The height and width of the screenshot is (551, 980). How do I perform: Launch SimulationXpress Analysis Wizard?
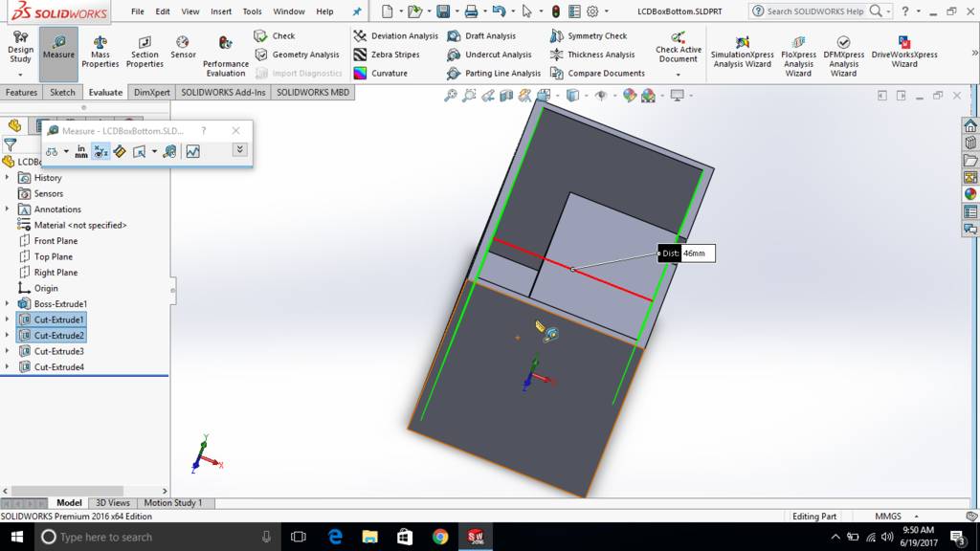[742, 52]
